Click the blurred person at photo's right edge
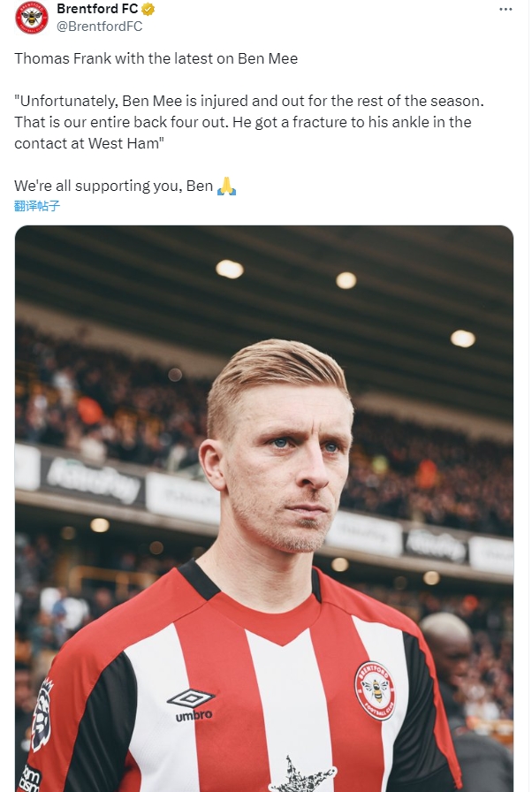 pos(457,672)
